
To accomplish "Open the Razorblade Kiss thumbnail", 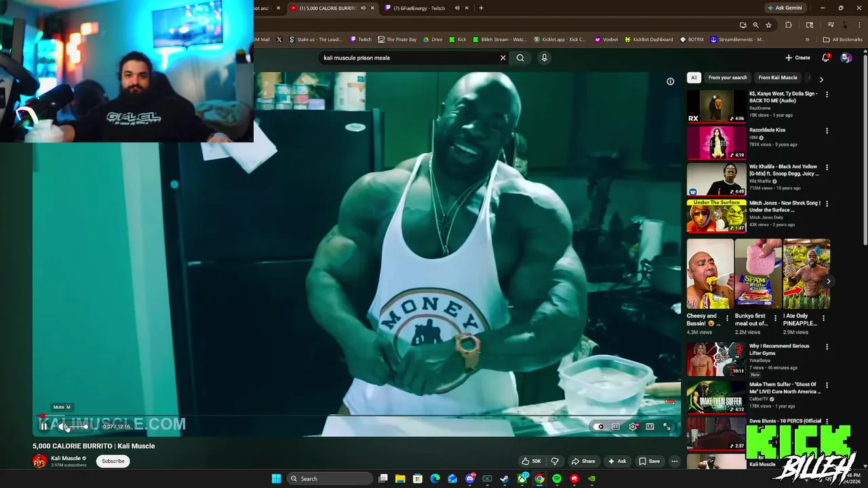I will click(x=716, y=142).
